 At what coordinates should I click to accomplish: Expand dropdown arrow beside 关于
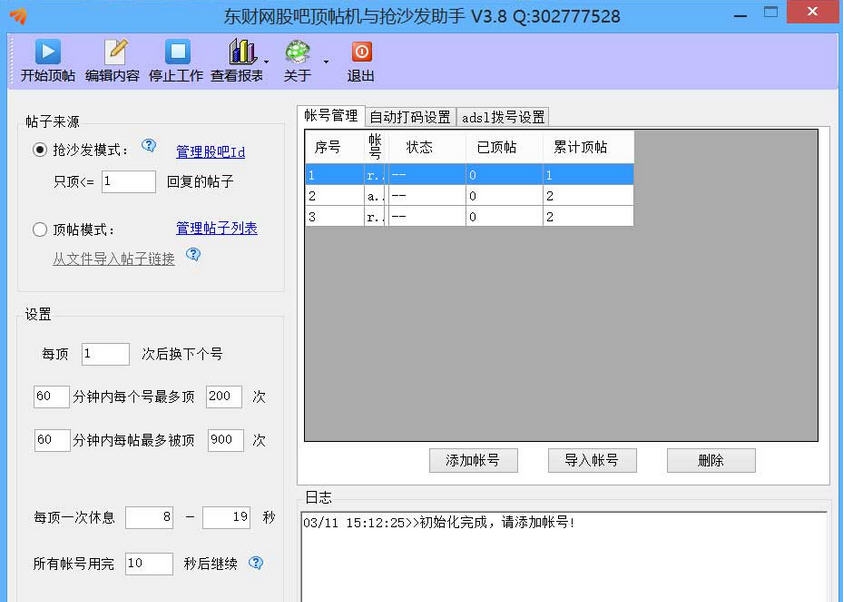coord(326,62)
